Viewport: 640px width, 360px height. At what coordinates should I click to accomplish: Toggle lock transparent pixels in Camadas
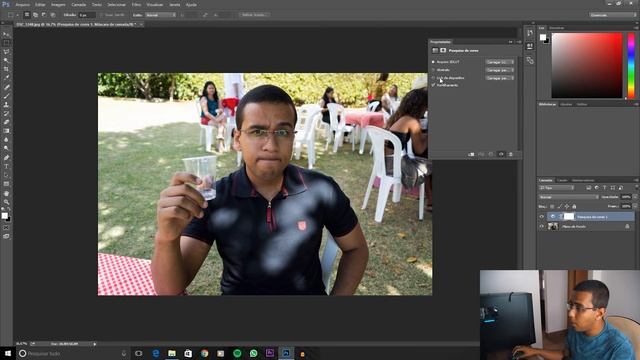tap(552, 207)
